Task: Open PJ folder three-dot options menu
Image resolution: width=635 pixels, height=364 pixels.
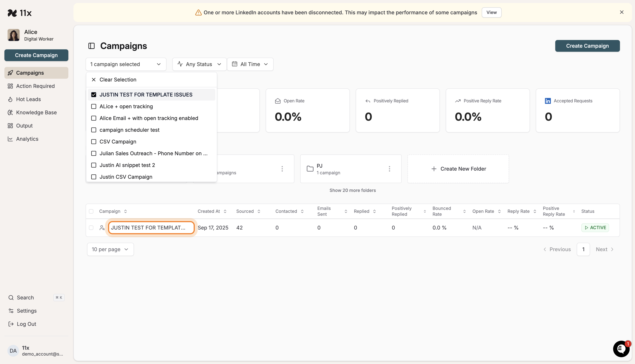Action: pyautogui.click(x=389, y=169)
